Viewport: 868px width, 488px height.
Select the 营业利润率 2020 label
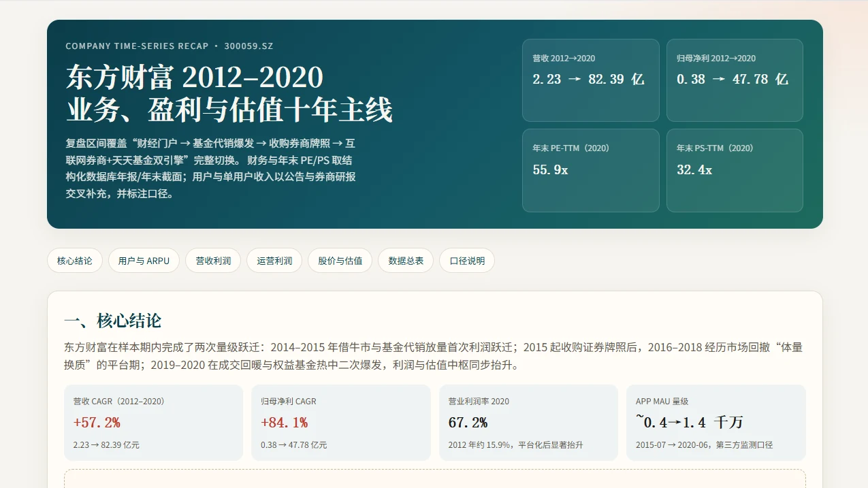[479, 402]
